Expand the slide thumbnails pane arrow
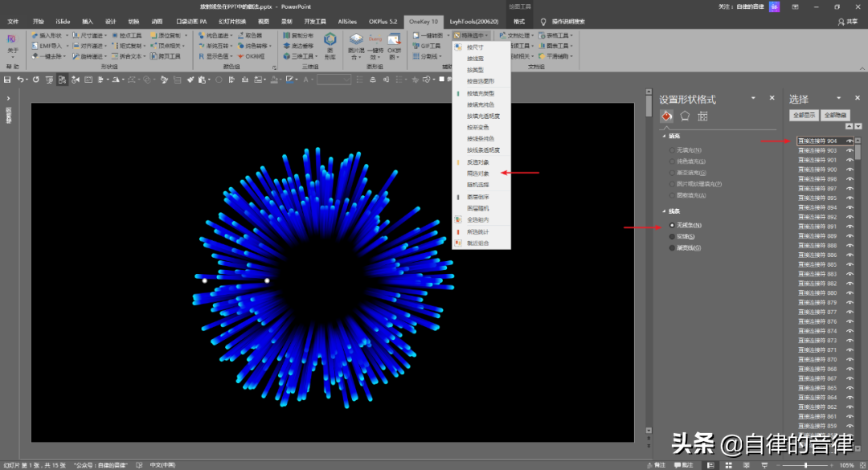 (x=8, y=98)
